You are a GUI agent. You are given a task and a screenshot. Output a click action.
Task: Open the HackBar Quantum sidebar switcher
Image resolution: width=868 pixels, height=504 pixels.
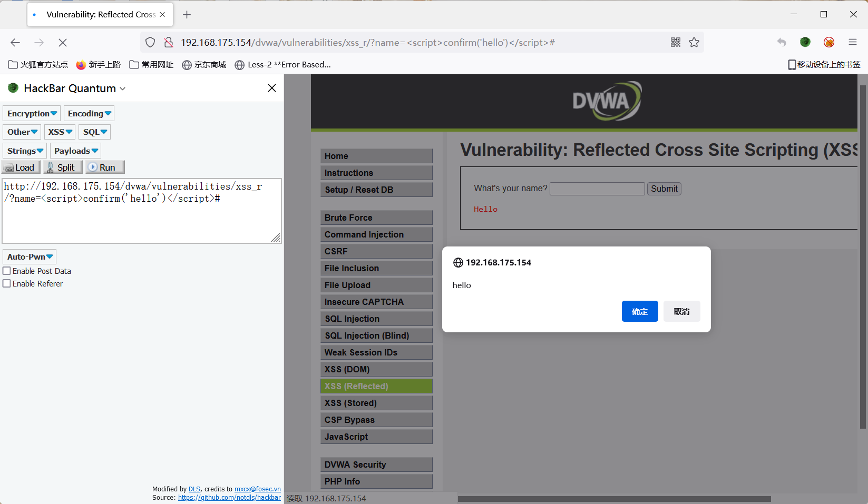click(x=74, y=88)
